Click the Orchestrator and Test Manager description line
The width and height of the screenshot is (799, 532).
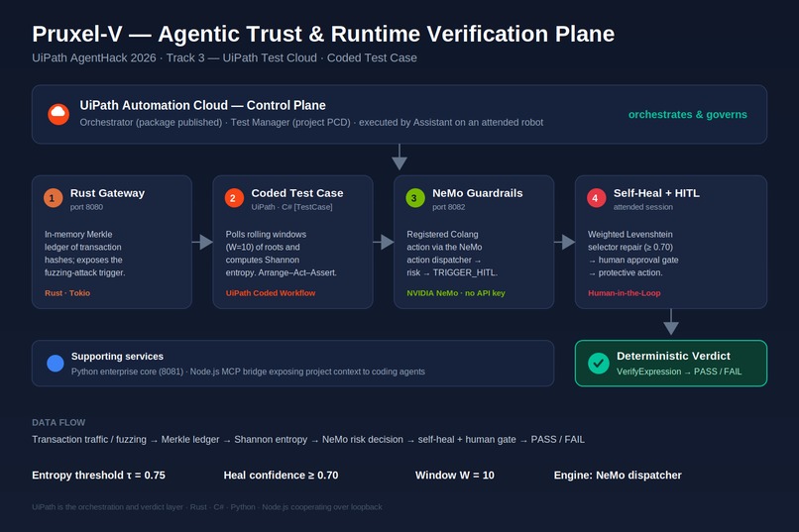click(311, 122)
